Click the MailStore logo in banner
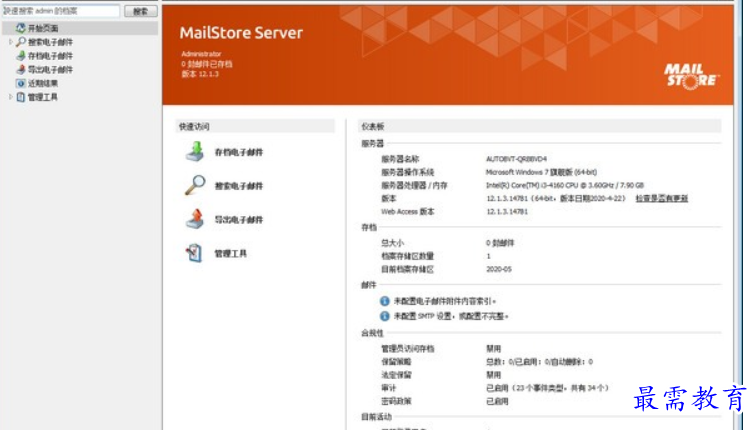The image size is (755, 430). tap(691, 77)
